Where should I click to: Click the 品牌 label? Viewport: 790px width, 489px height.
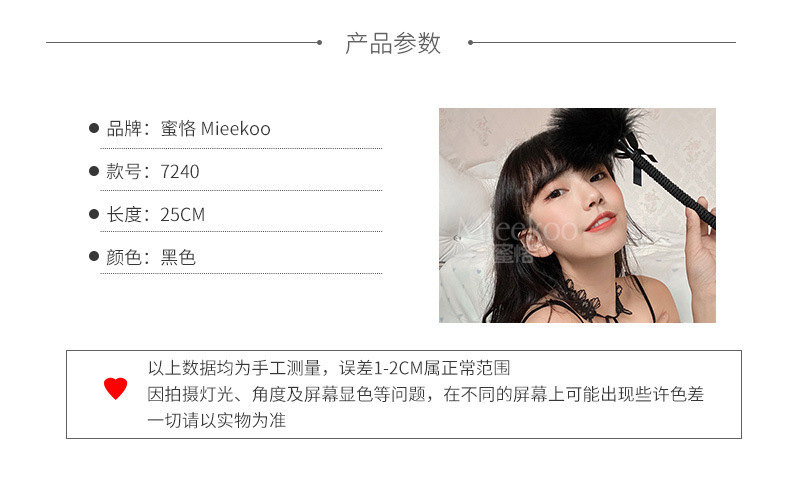(x=123, y=128)
